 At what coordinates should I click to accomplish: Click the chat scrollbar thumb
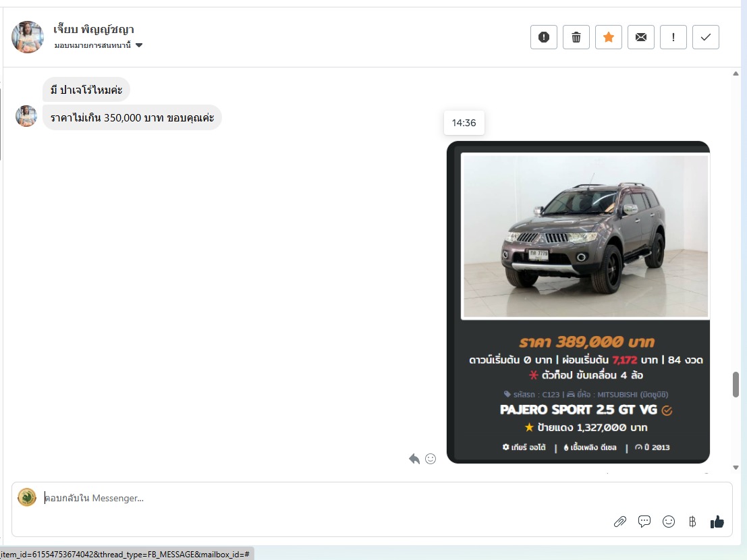click(736, 385)
